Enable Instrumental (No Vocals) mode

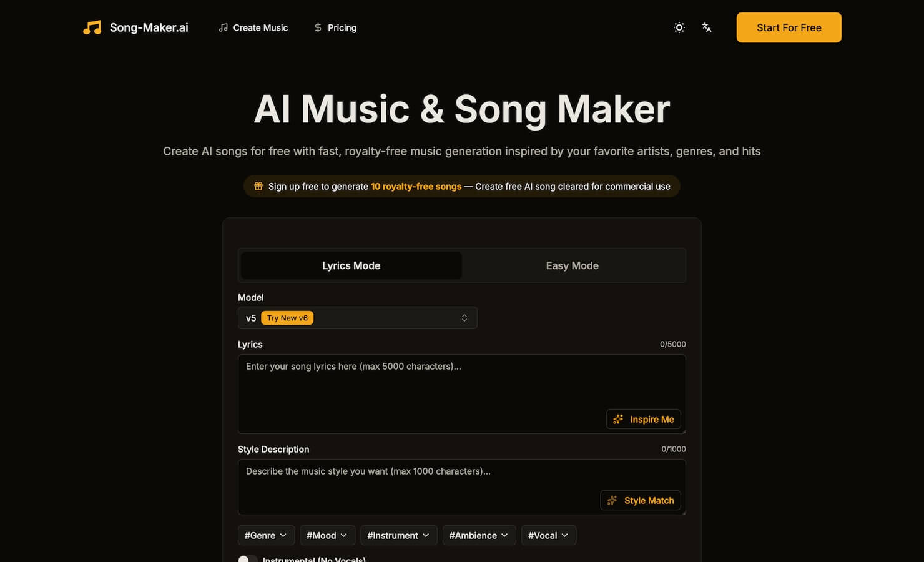(248, 559)
